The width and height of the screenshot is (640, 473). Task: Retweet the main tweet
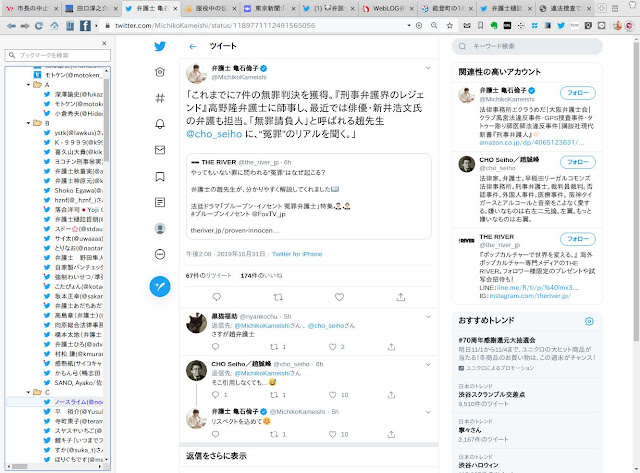pyautogui.click(x=278, y=297)
